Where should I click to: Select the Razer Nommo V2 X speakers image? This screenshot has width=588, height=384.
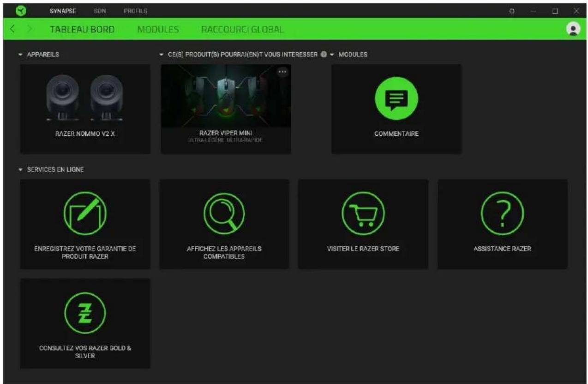point(85,98)
